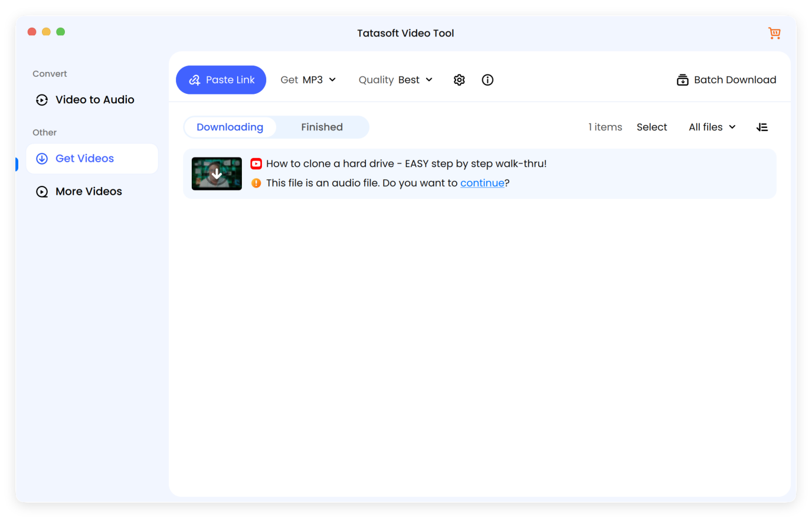Open the All files filter dropdown
812x518 pixels.
point(712,127)
